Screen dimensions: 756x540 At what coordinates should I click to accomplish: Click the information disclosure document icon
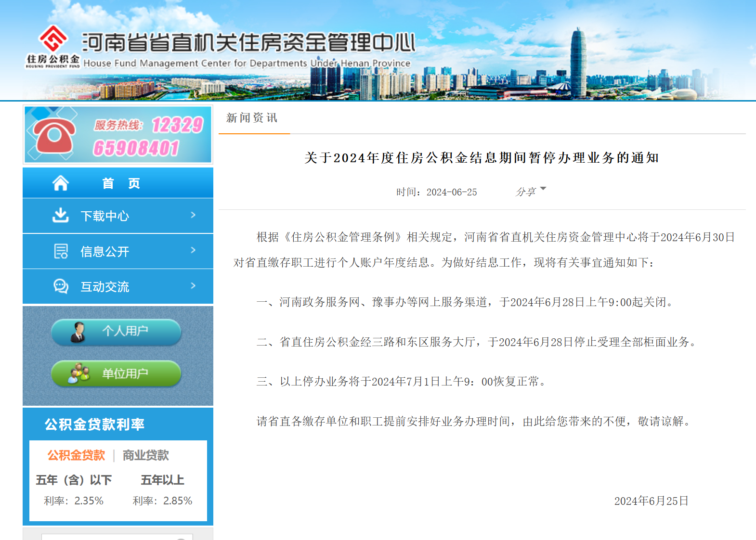tap(61, 251)
